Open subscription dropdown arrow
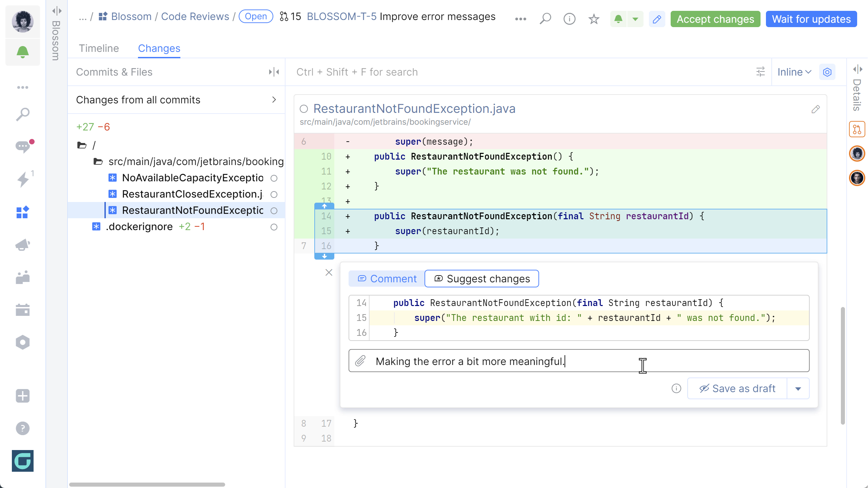Image resolution: width=868 pixels, height=488 pixels. tap(635, 19)
